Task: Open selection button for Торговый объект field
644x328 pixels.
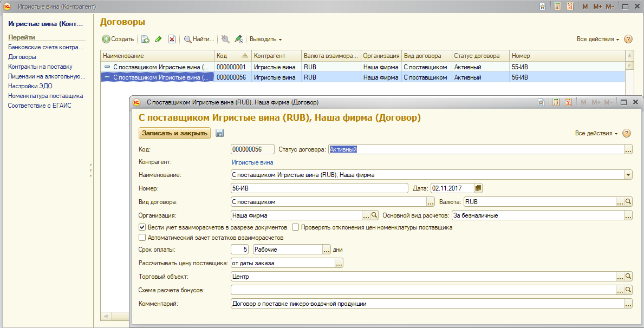Action: (x=620, y=277)
